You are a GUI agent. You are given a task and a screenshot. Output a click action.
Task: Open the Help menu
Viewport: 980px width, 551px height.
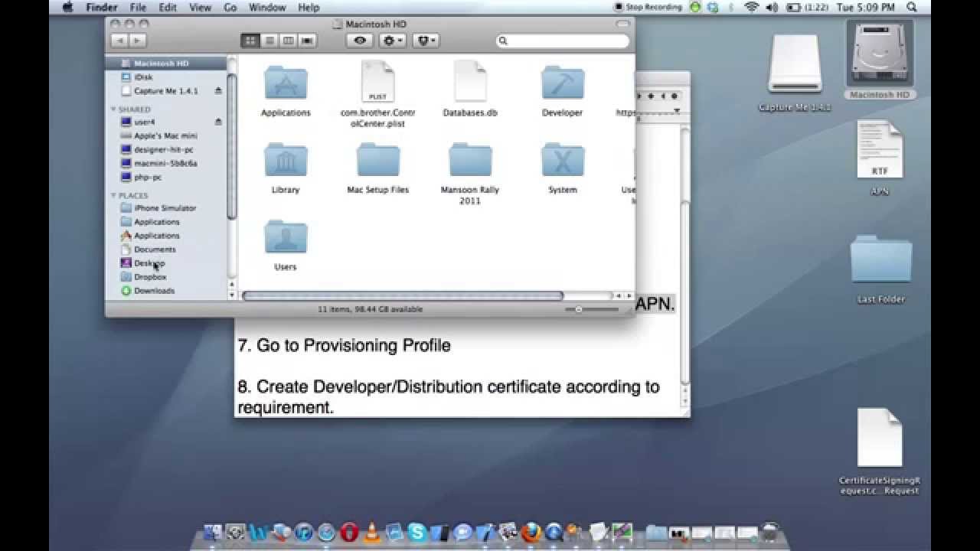point(309,7)
